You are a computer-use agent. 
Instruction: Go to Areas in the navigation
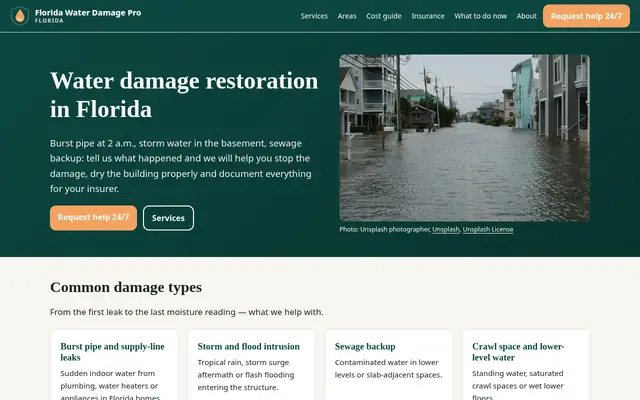tap(347, 16)
